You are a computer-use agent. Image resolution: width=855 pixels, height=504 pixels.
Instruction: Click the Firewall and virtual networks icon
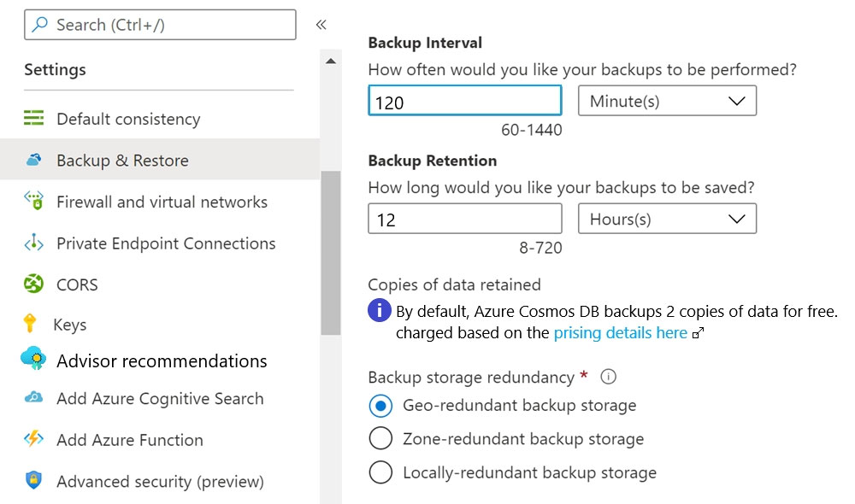34,201
